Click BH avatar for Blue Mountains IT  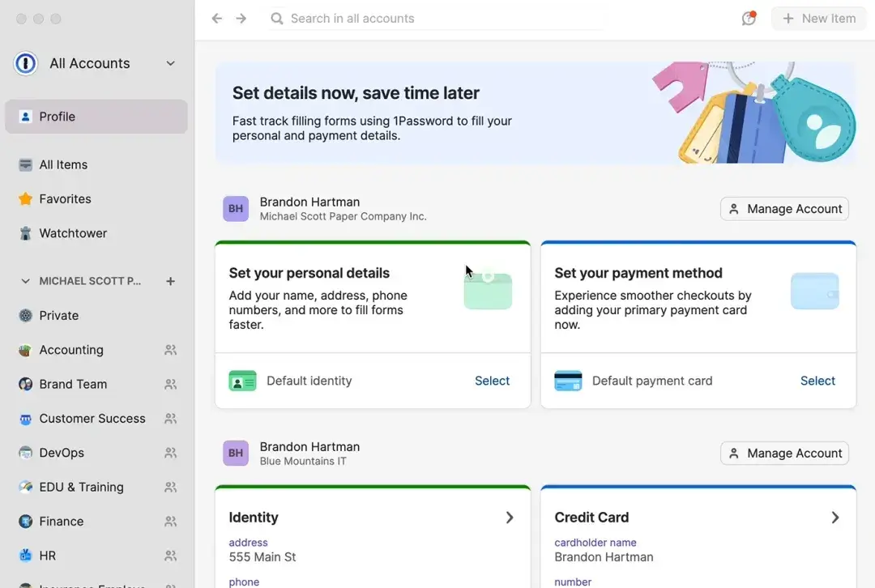point(236,453)
